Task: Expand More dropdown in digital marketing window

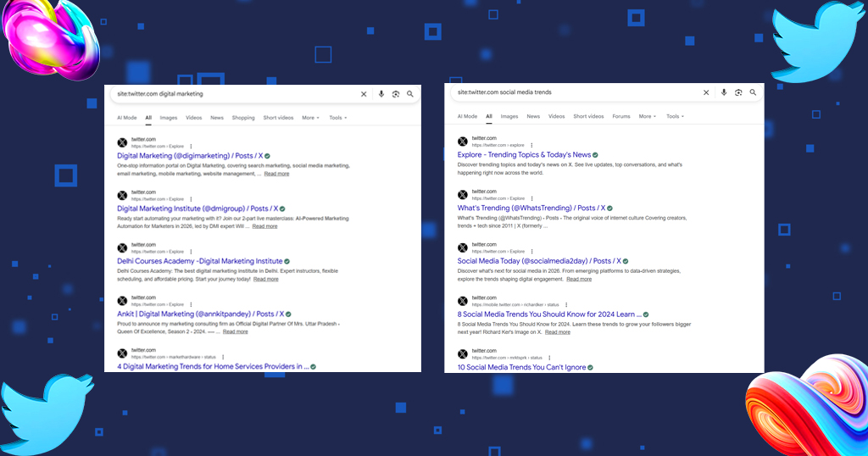Action: 310,118
